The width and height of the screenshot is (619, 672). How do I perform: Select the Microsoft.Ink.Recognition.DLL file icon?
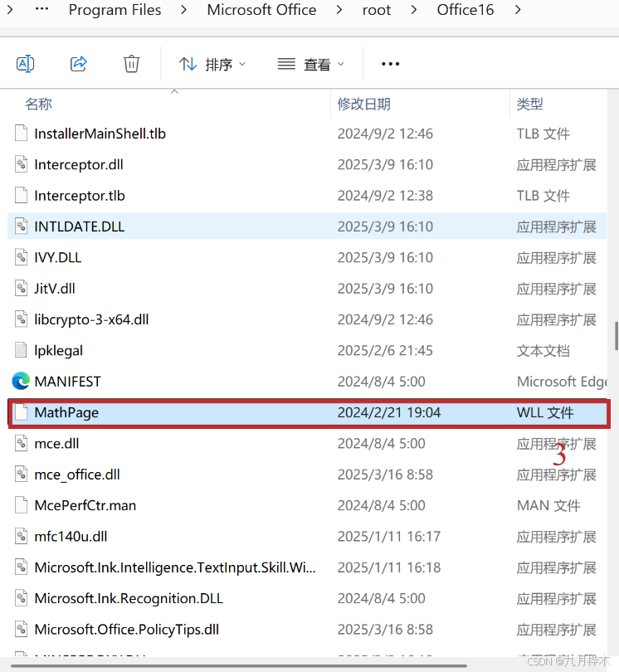[21, 598]
